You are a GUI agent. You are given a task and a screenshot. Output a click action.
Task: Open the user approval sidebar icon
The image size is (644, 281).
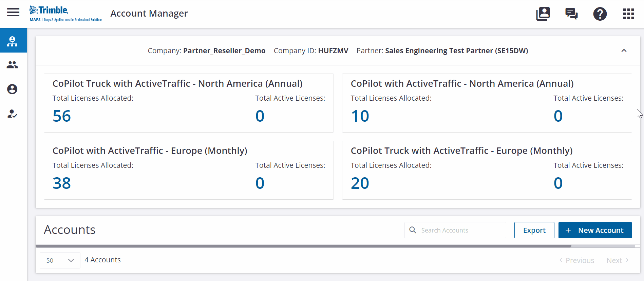(13, 114)
